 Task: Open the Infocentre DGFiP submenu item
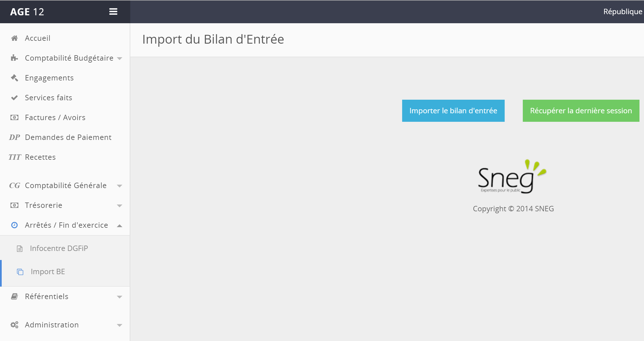tap(59, 248)
